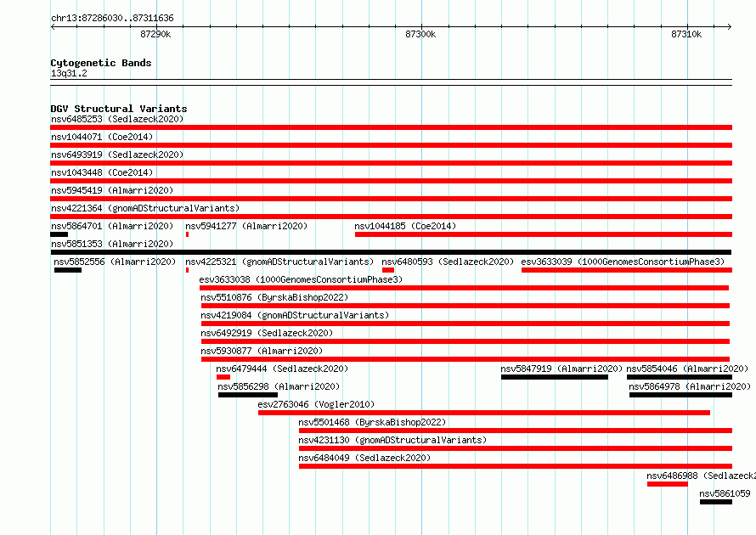This screenshot has width=756, height=535.
Task: Select nsv4221364 (gnomADStructuralVariants) label
Action: pos(145,208)
